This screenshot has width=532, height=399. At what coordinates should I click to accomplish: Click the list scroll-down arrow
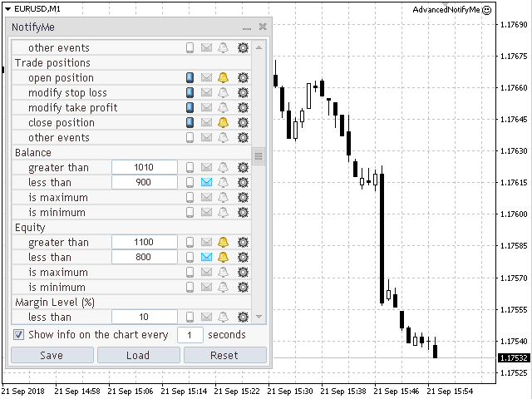(259, 317)
